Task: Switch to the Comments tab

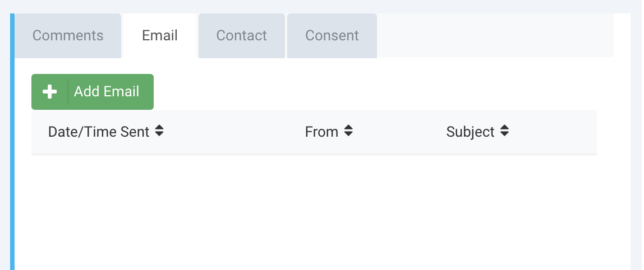Action: point(68,36)
